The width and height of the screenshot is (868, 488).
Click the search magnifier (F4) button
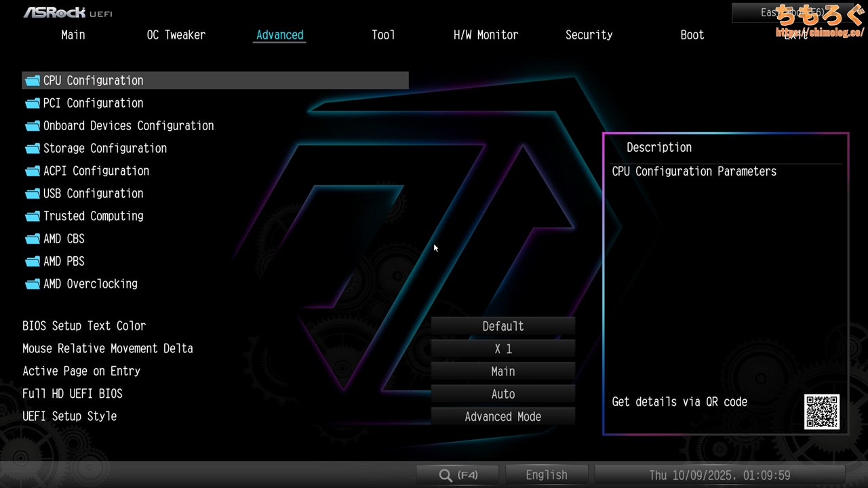pos(458,475)
